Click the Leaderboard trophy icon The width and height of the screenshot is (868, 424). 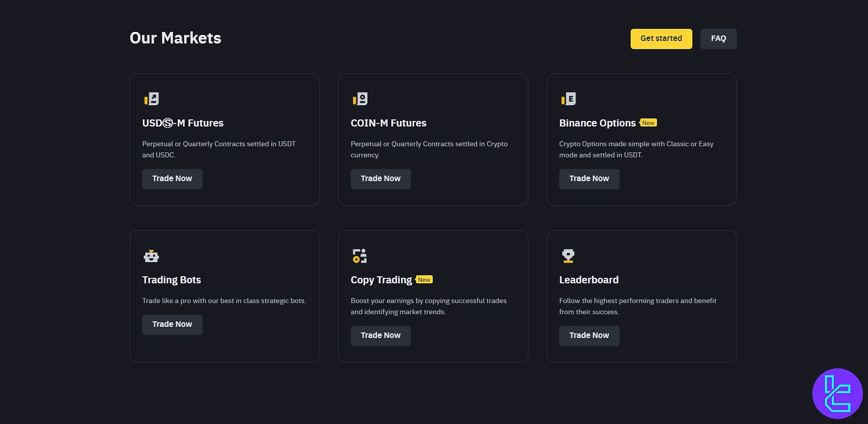[568, 256]
